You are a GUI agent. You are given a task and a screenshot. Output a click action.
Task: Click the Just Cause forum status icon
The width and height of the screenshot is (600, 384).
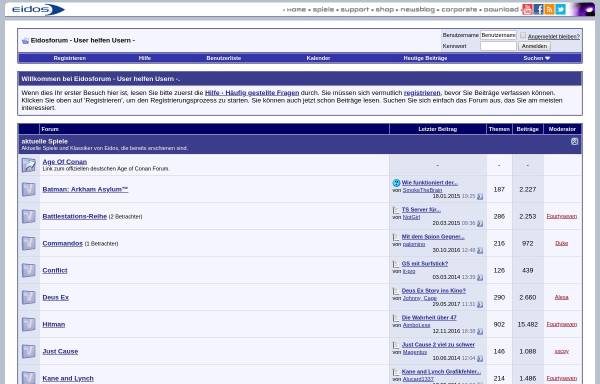tap(29, 351)
